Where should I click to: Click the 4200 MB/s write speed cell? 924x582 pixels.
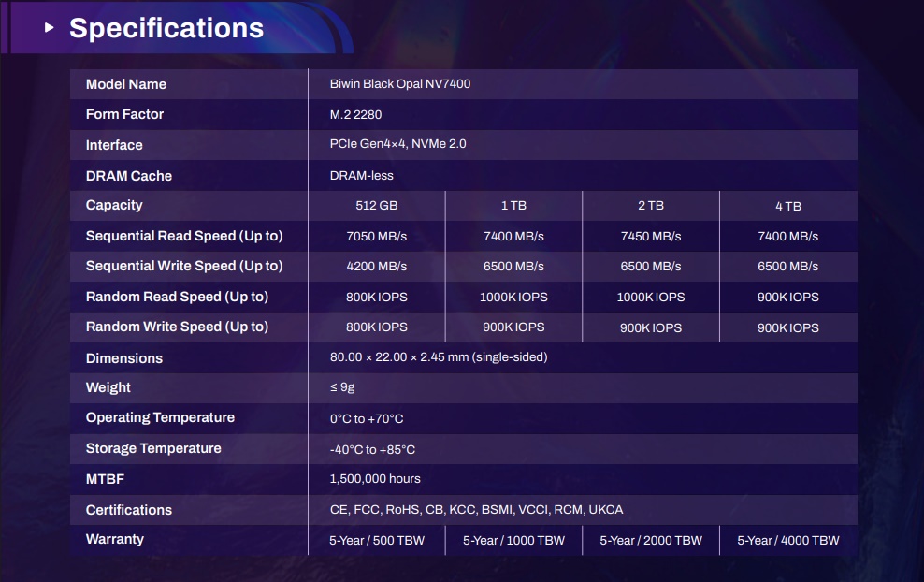[x=377, y=266]
